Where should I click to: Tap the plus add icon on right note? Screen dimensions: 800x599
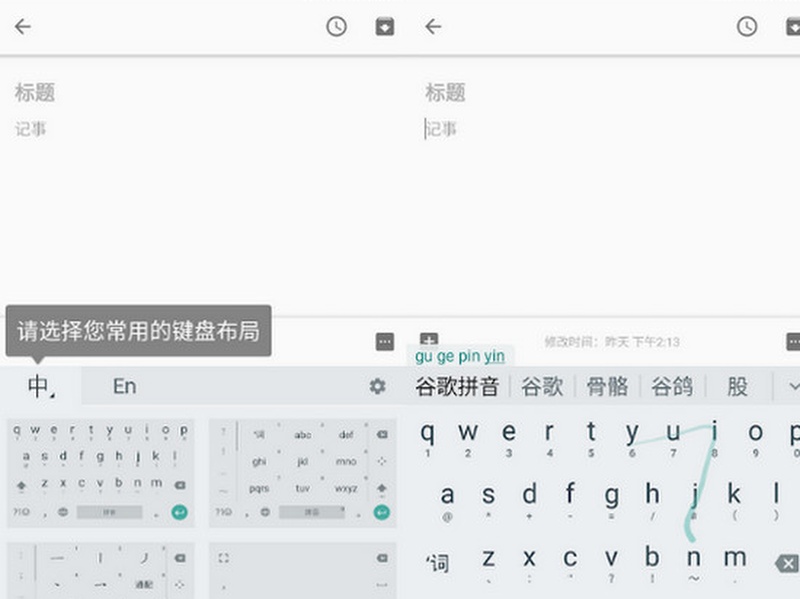tap(429, 339)
